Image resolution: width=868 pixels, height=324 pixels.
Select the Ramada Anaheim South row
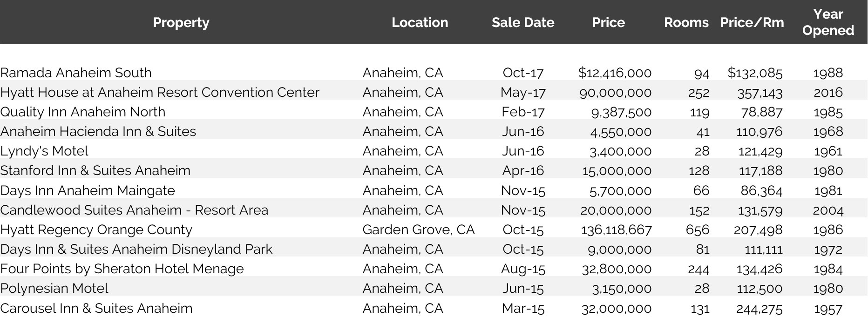pos(76,73)
